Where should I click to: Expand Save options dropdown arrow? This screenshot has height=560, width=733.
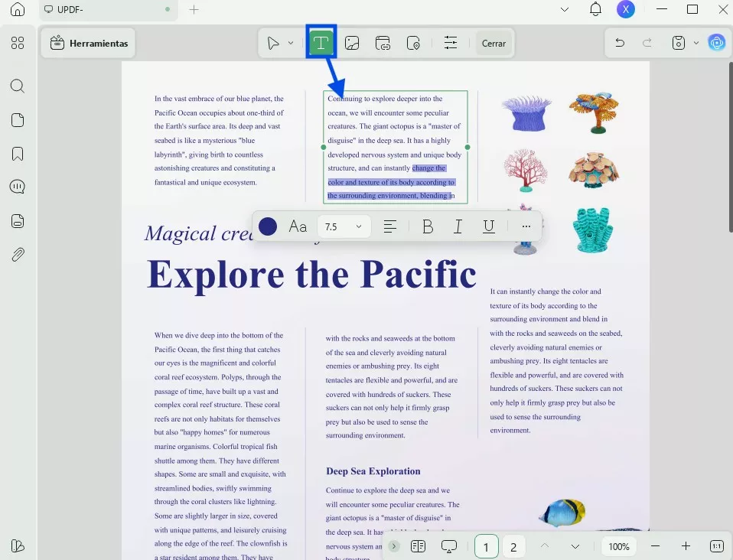[x=696, y=43]
